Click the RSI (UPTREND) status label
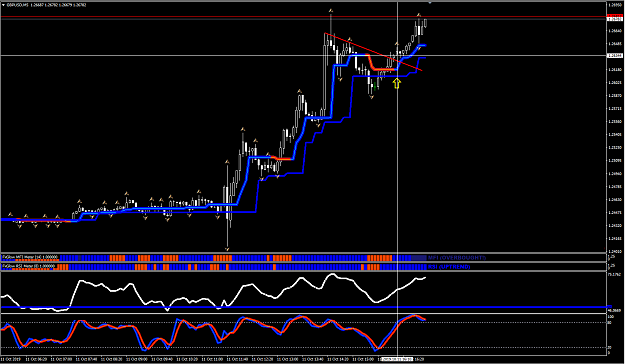Viewport: 625px width, 364px height. point(449,267)
